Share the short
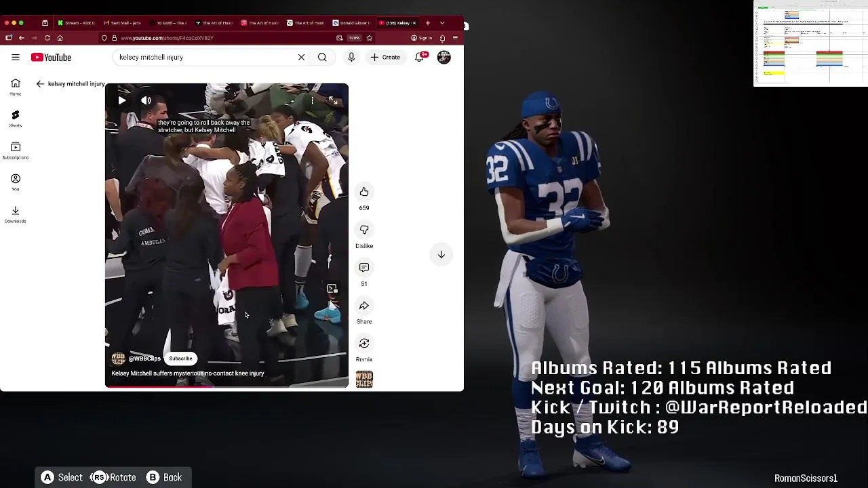 364,306
